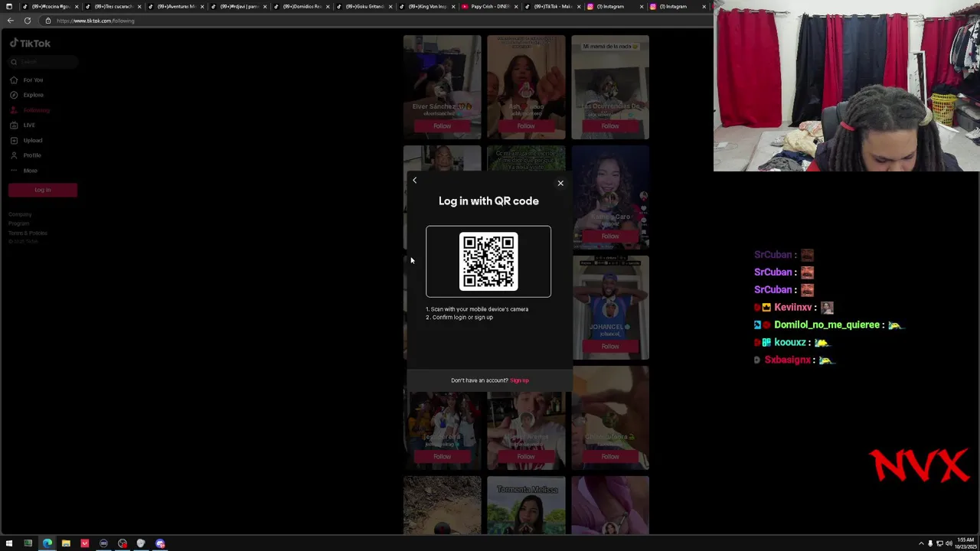Show hidden system tray icons
The image size is (980, 551).
click(x=922, y=543)
